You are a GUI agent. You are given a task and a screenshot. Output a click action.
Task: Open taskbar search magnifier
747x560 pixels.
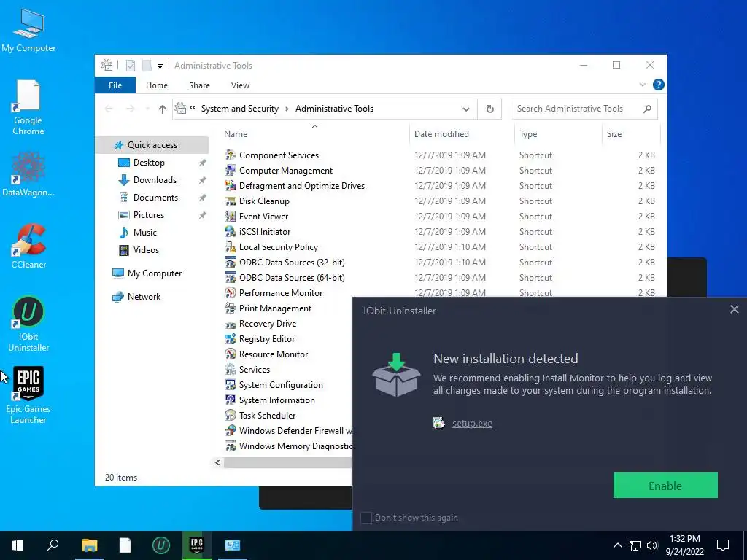click(x=53, y=545)
